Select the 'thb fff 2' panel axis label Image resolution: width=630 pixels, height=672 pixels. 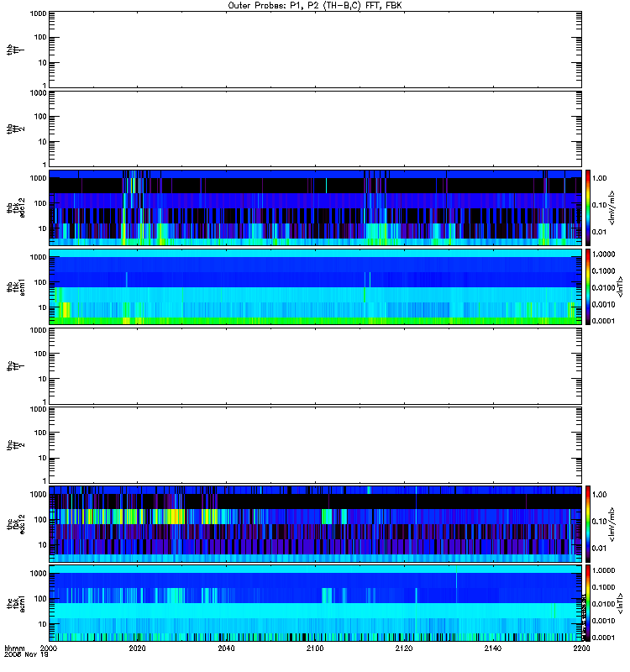15,129
